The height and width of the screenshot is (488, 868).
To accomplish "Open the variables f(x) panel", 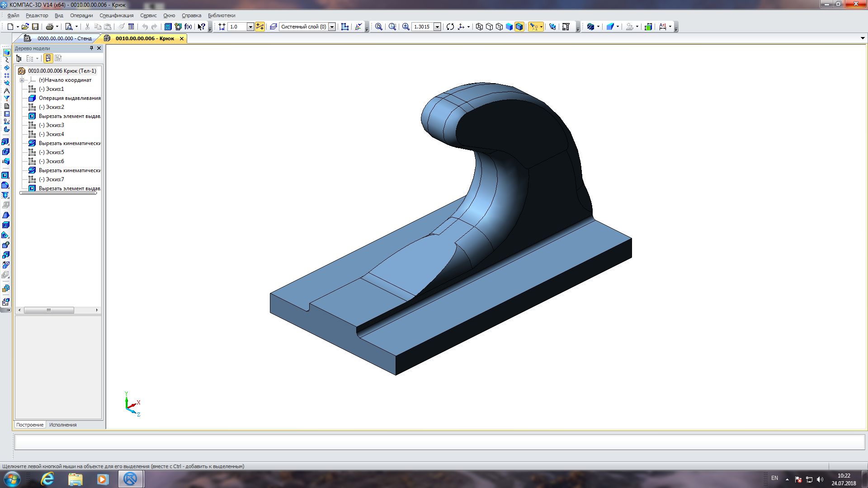I will pos(188,27).
